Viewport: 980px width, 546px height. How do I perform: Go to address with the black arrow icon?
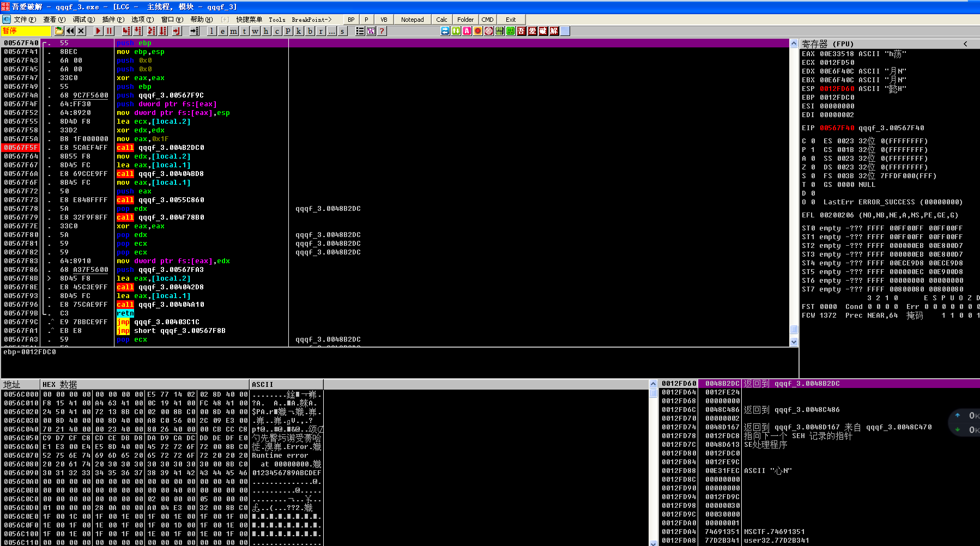195,31
